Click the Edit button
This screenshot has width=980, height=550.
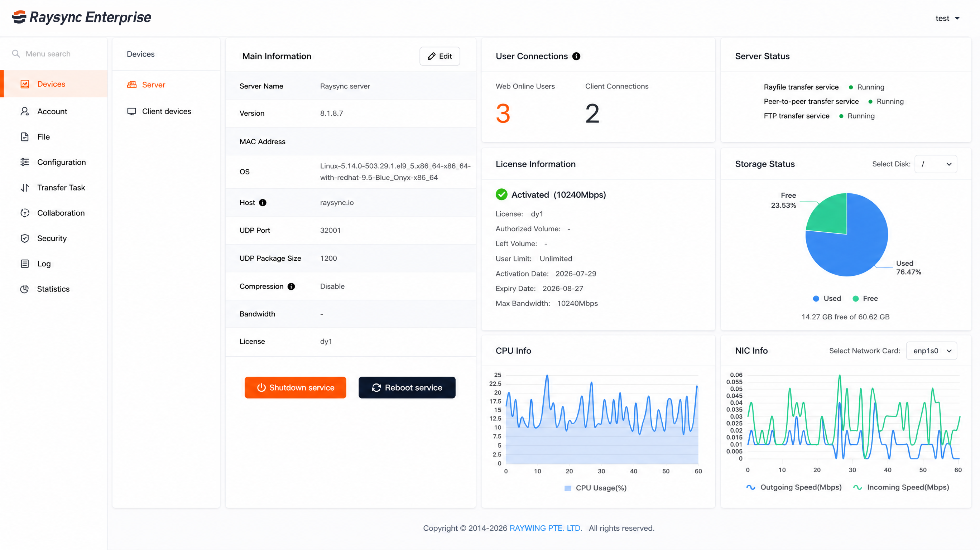(439, 56)
